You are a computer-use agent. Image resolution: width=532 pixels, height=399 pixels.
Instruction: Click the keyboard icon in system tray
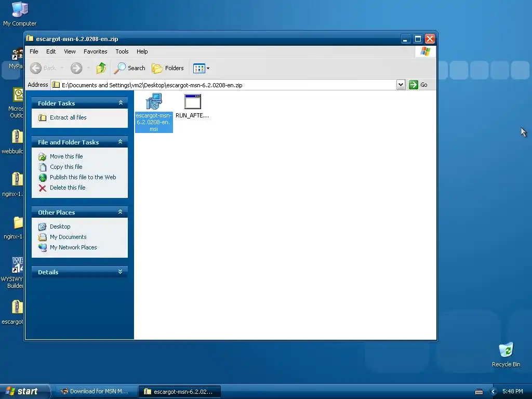click(478, 392)
